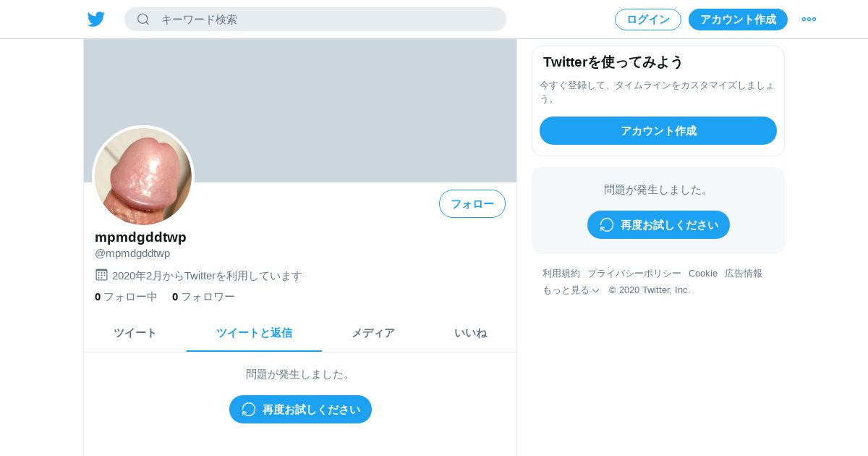This screenshot has width=868, height=456.
Task: Open the プライバシーポリシー link
Action: [x=634, y=274]
